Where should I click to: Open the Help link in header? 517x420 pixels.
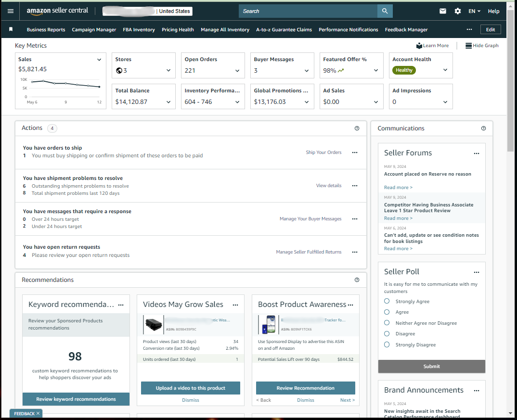pos(493,11)
